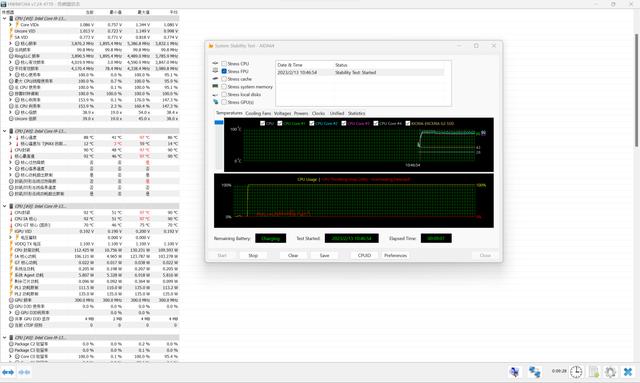640x383 pixels.
Task: Click the log file save icon
Action: tap(594, 372)
